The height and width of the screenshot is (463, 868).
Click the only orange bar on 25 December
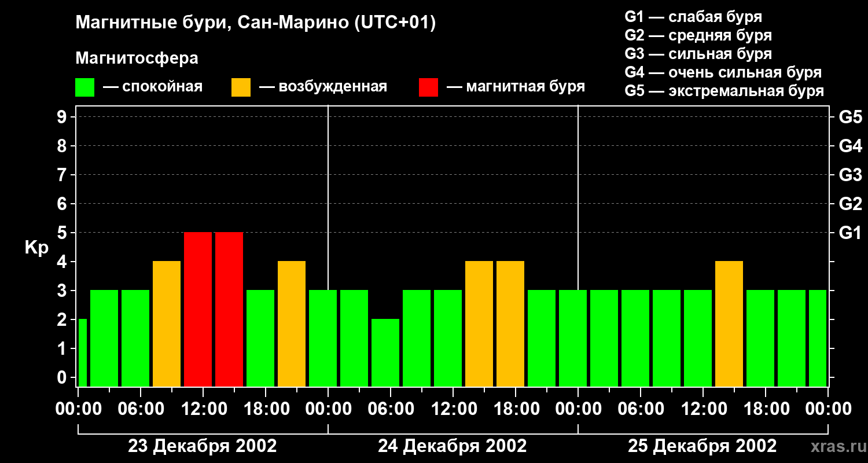pos(729,324)
